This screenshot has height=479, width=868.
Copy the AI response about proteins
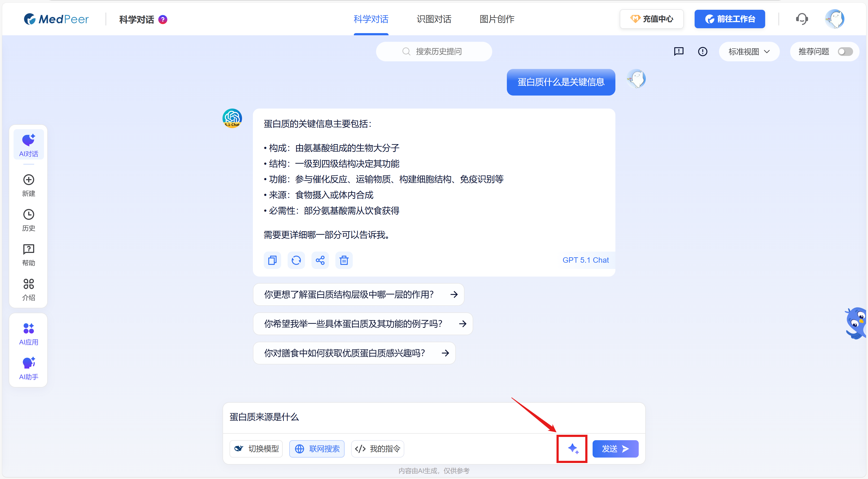272,260
